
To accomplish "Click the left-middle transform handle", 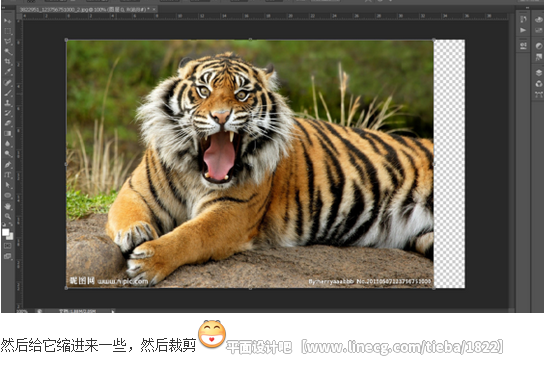I will pyautogui.click(x=66, y=164).
